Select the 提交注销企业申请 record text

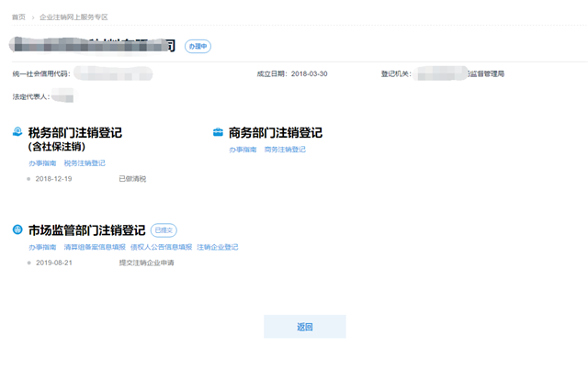(x=147, y=263)
